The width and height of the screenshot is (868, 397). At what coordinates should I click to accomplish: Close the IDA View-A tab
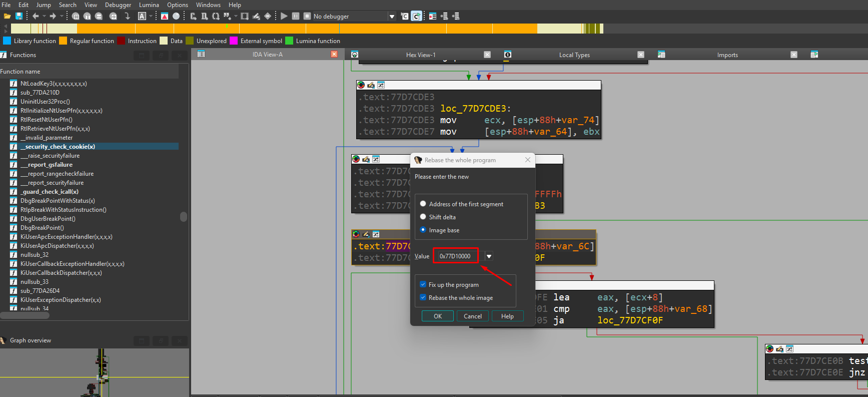pos(334,54)
